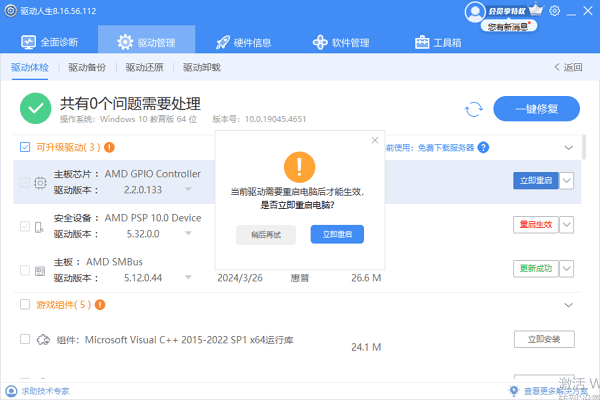Viewport: 600px width, 400px height.
Task: Toggle Microsoft Visual C++ runtime checkbox
Action: (x=25, y=339)
